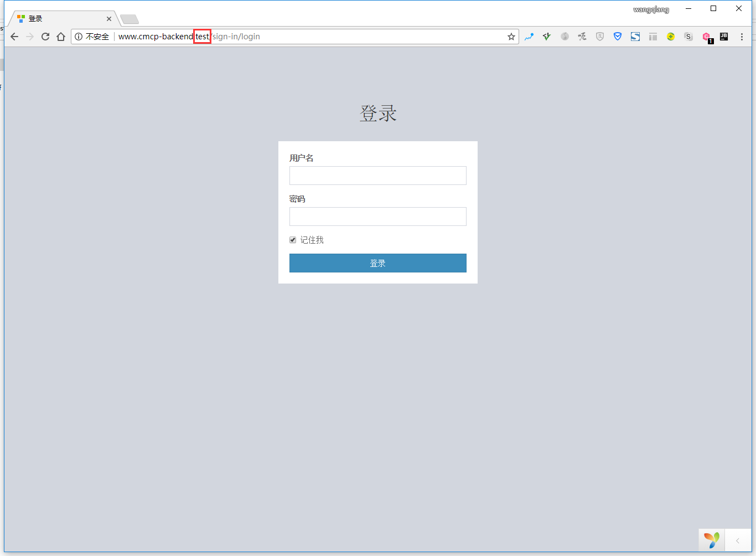Click the 密码 field label
The height and width of the screenshot is (556, 756).
pyautogui.click(x=297, y=199)
